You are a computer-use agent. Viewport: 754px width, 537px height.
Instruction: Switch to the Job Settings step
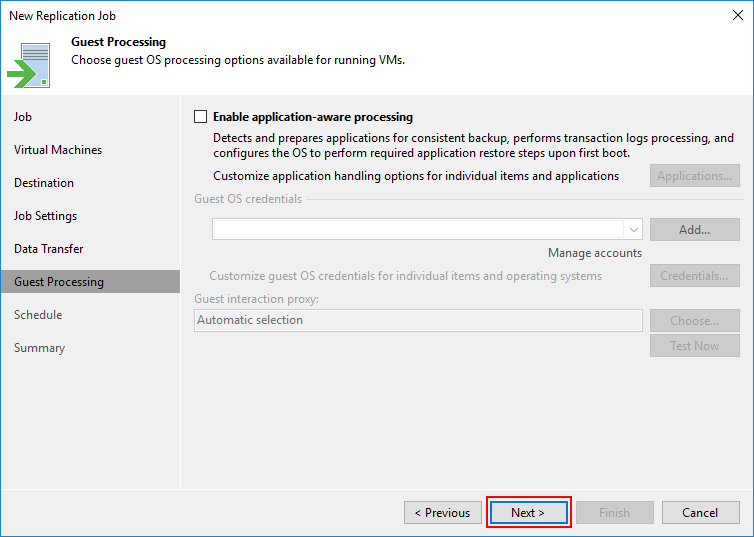point(45,216)
